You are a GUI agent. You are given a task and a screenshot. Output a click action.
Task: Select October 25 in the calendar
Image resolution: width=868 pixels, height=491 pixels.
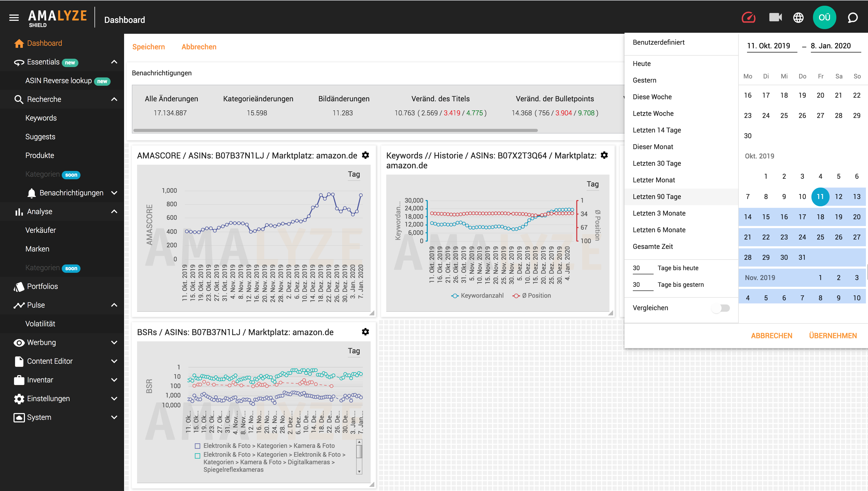pos(820,237)
